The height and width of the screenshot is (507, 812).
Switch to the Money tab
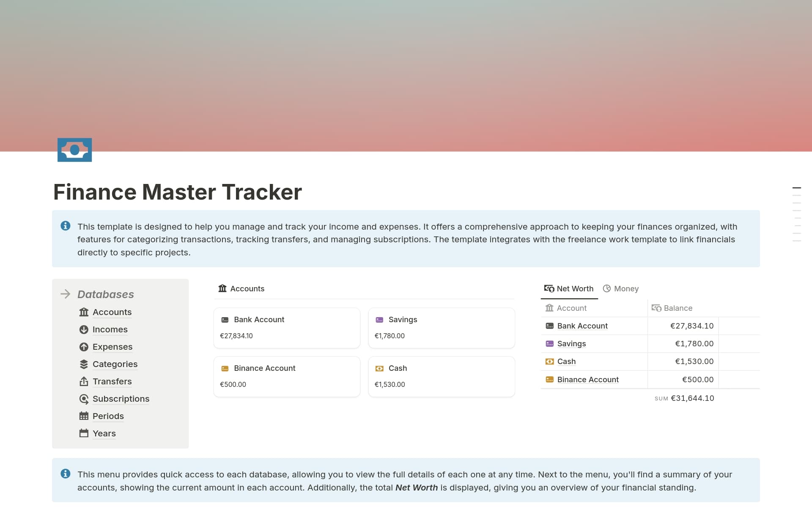[x=621, y=288]
